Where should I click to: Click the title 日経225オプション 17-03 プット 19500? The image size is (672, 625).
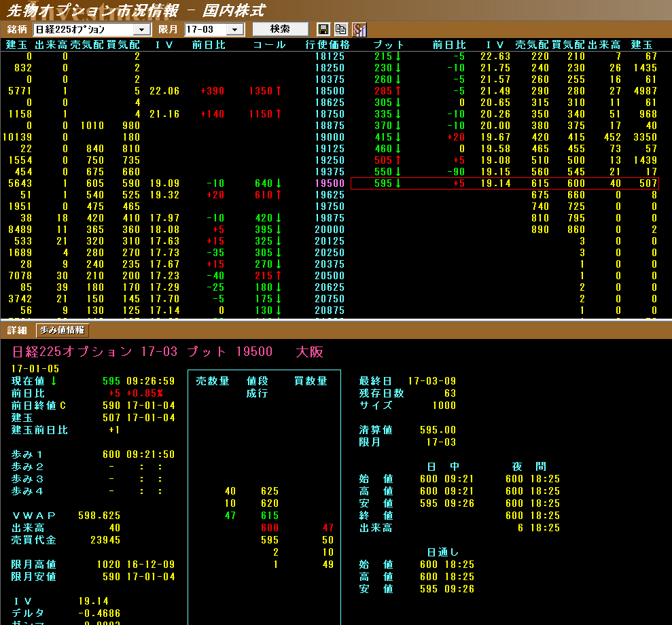[x=142, y=352]
